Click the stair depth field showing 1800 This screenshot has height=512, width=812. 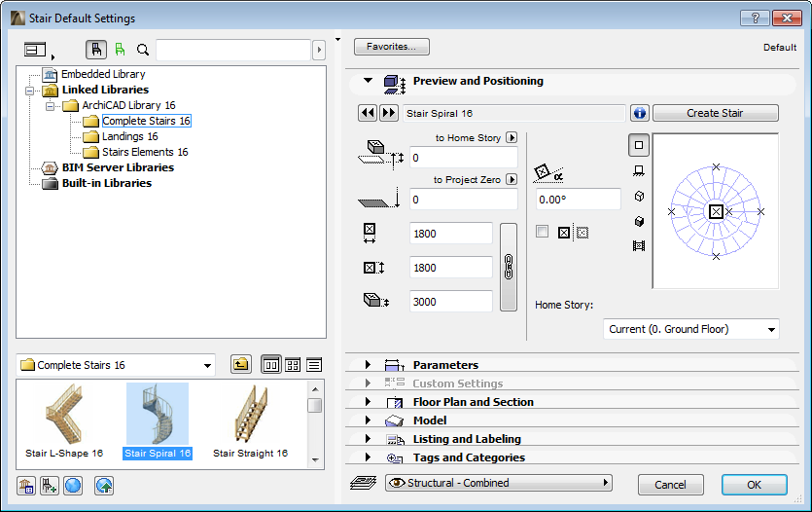[x=451, y=268]
